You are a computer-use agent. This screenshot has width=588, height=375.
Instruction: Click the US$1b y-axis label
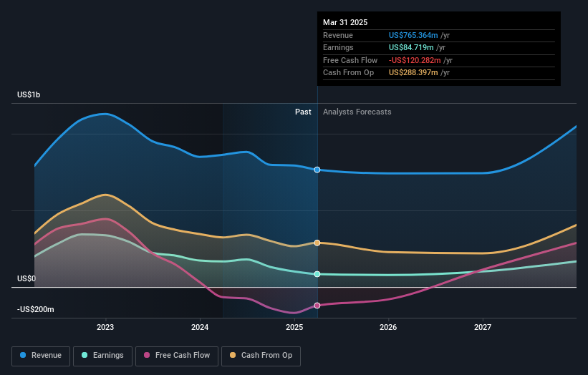(x=29, y=94)
